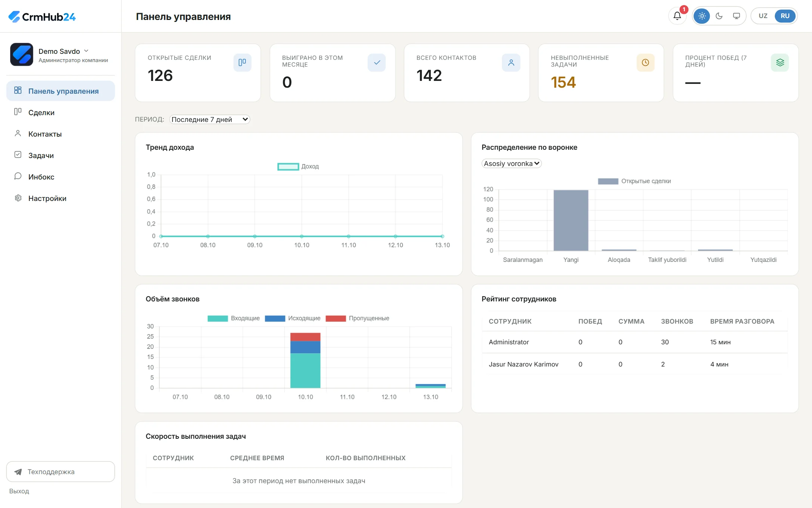The width and height of the screenshot is (812, 508).
Task: Click the 142 total contacts value
Action: point(429,76)
